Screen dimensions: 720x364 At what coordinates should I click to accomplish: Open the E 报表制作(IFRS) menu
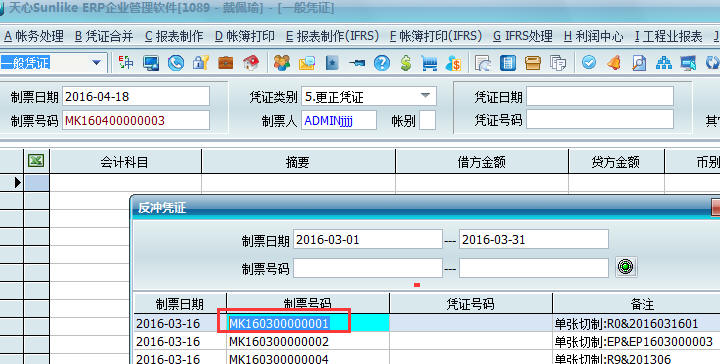coord(332,36)
